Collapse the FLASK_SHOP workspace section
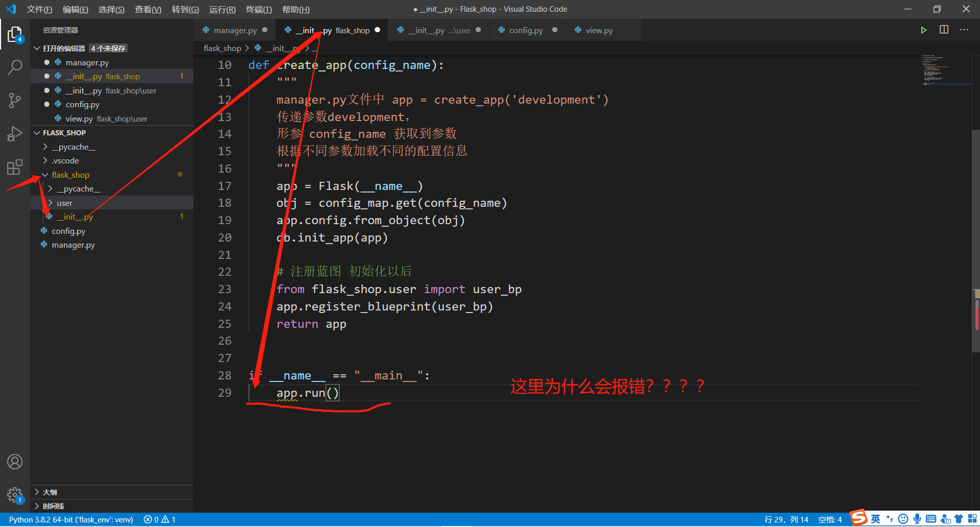 [37, 133]
